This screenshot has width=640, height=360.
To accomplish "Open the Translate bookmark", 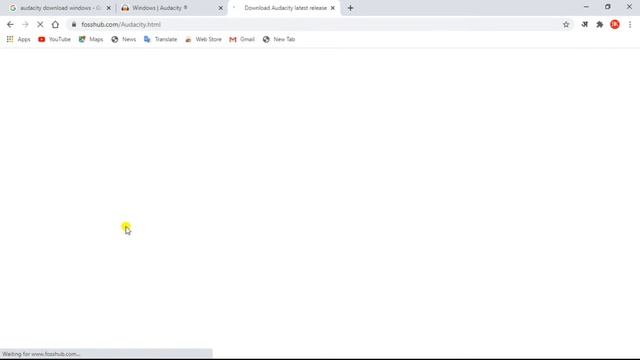I will pos(160,39).
